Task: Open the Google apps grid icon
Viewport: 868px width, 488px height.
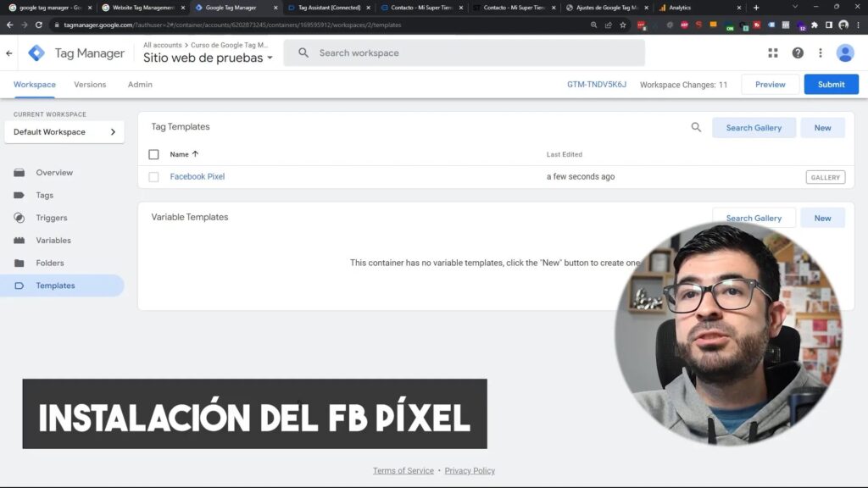Action: click(773, 53)
